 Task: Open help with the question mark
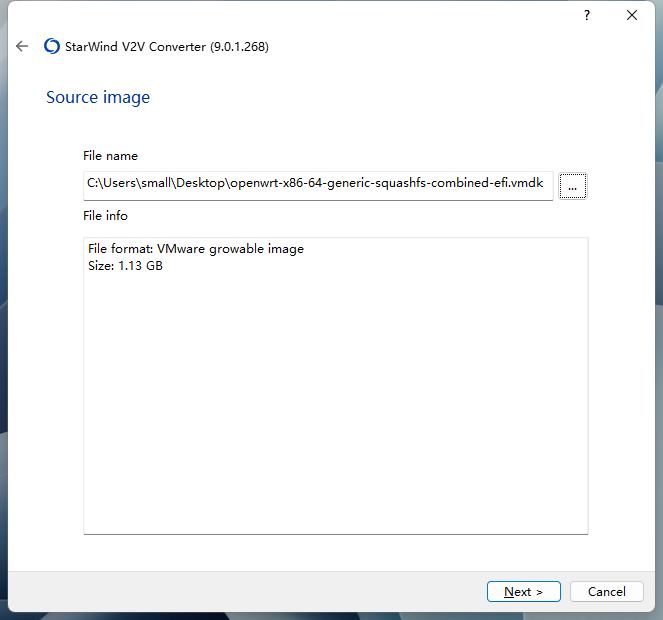point(587,15)
